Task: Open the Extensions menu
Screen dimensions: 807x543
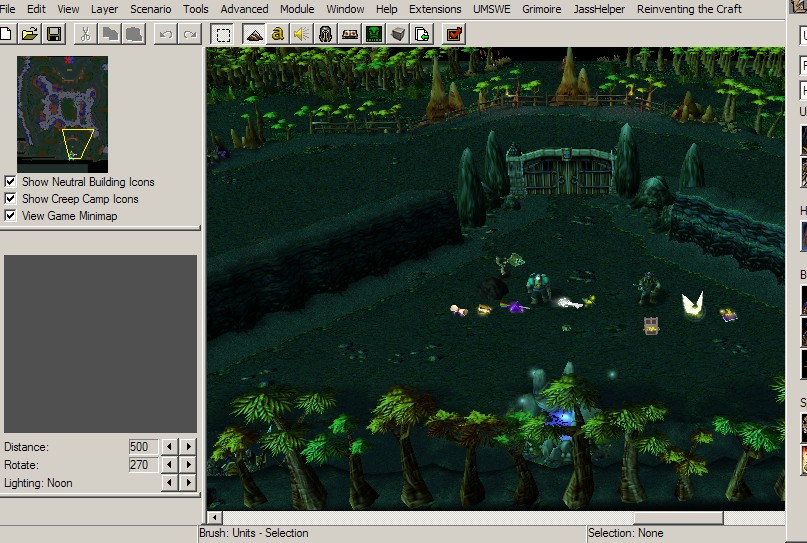Action: [x=435, y=9]
